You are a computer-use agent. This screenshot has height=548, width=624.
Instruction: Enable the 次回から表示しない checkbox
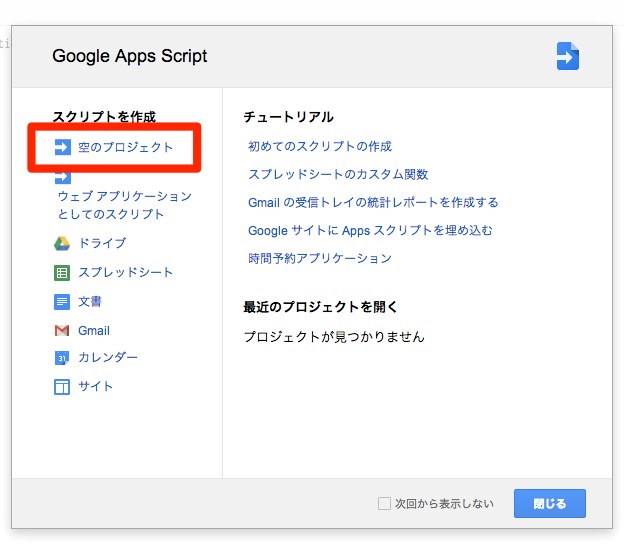(384, 503)
